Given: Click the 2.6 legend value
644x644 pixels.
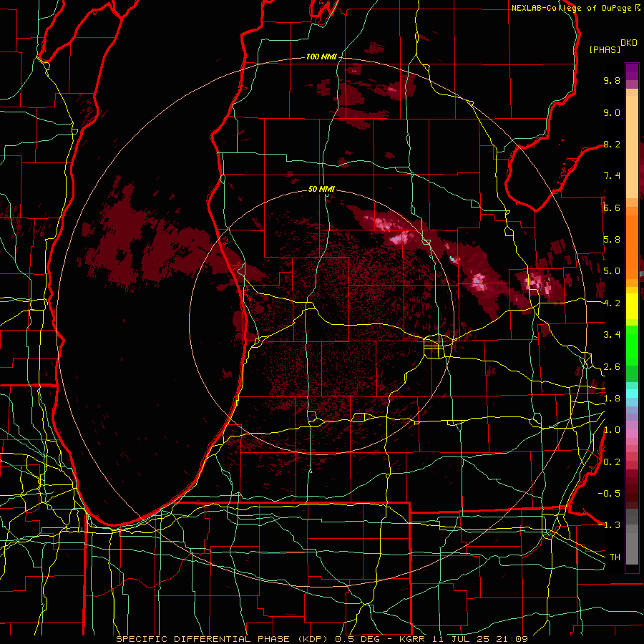Looking at the screenshot, I should point(612,367).
